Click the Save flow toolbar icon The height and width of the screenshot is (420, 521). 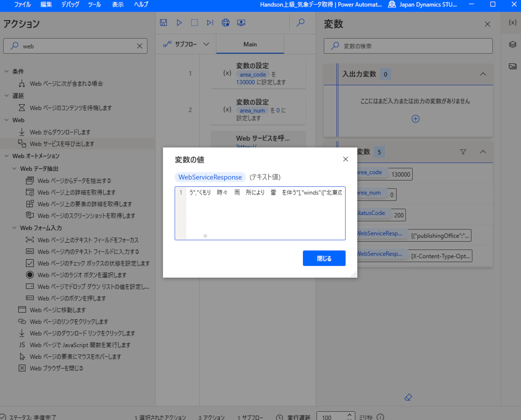(163, 23)
